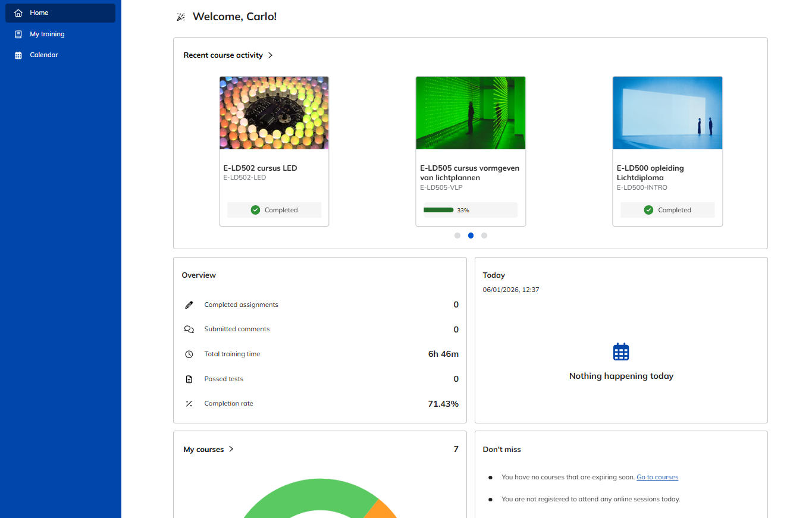Open Calendar from the sidebar menu

(x=44, y=55)
